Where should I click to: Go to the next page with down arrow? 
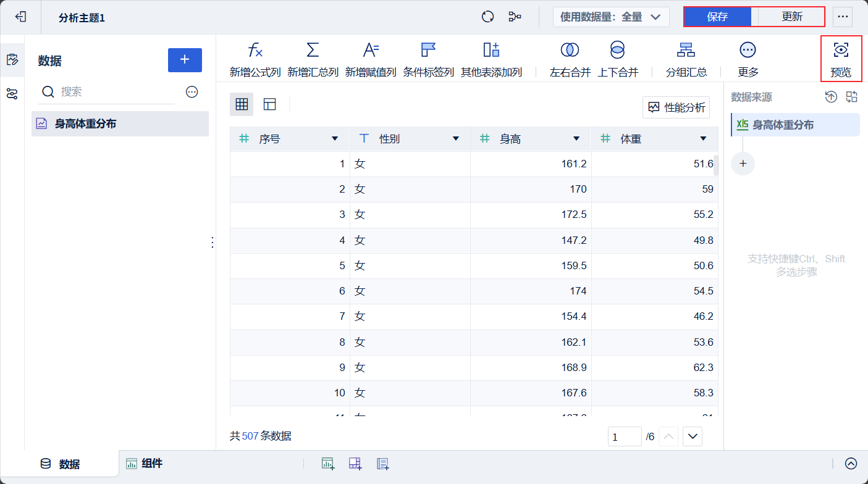point(693,436)
